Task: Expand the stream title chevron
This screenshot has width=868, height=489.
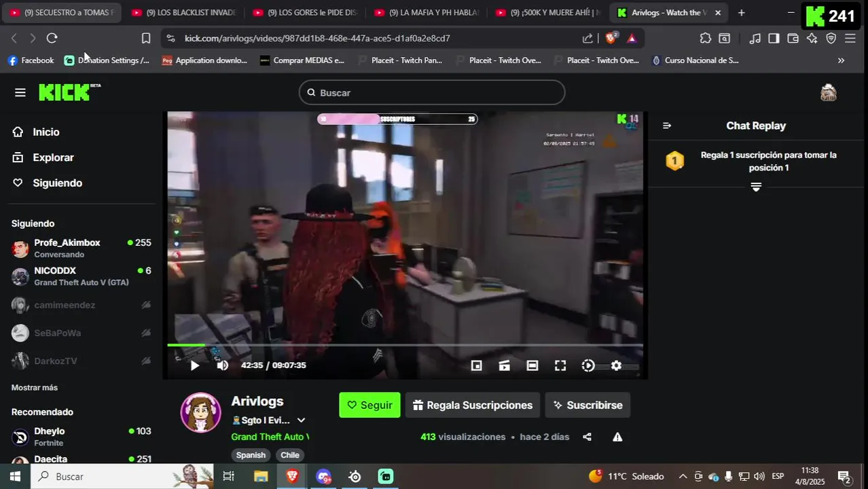Action: pos(301,420)
